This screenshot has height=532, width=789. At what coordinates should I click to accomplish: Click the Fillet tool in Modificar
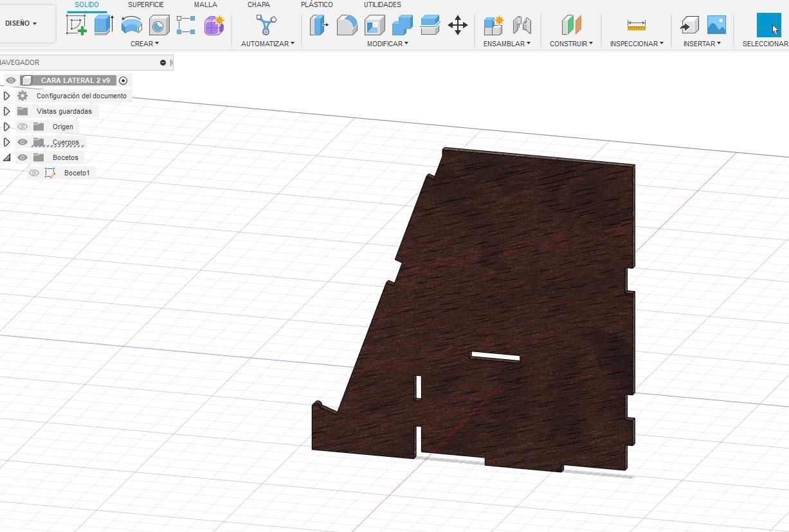pyautogui.click(x=347, y=25)
